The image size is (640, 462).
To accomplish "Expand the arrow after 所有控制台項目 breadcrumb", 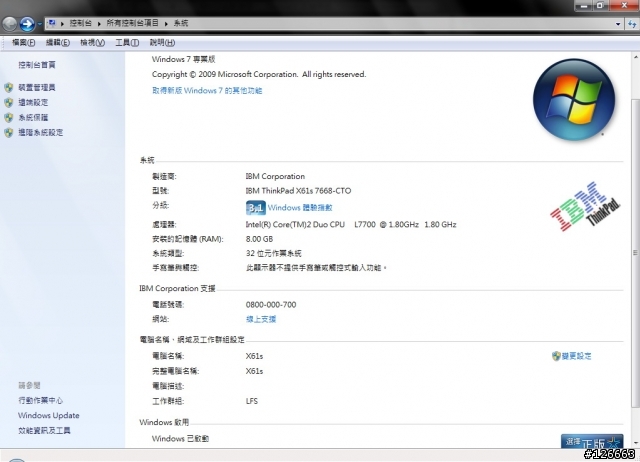I will click(166, 24).
